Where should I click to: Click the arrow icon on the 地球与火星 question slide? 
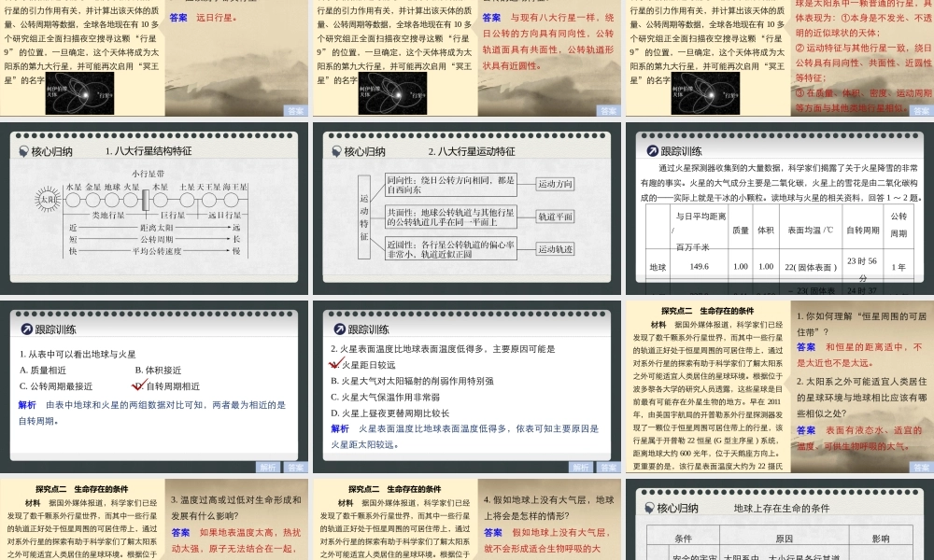[27, 329]
